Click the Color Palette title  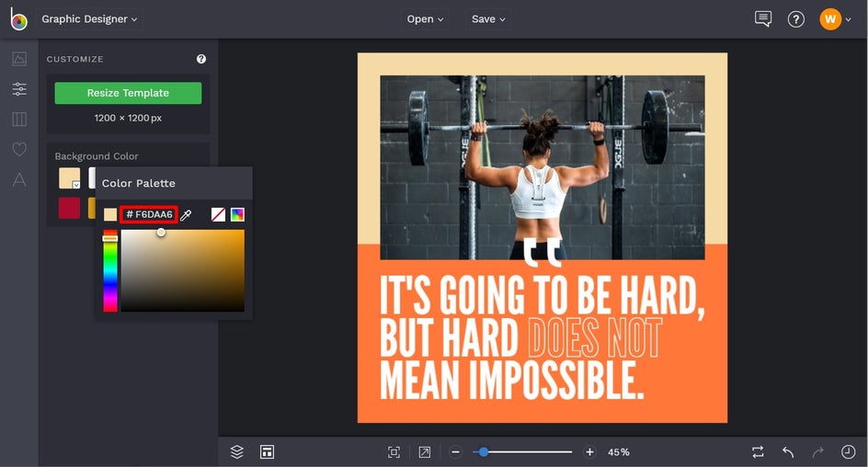pos(139,183)
